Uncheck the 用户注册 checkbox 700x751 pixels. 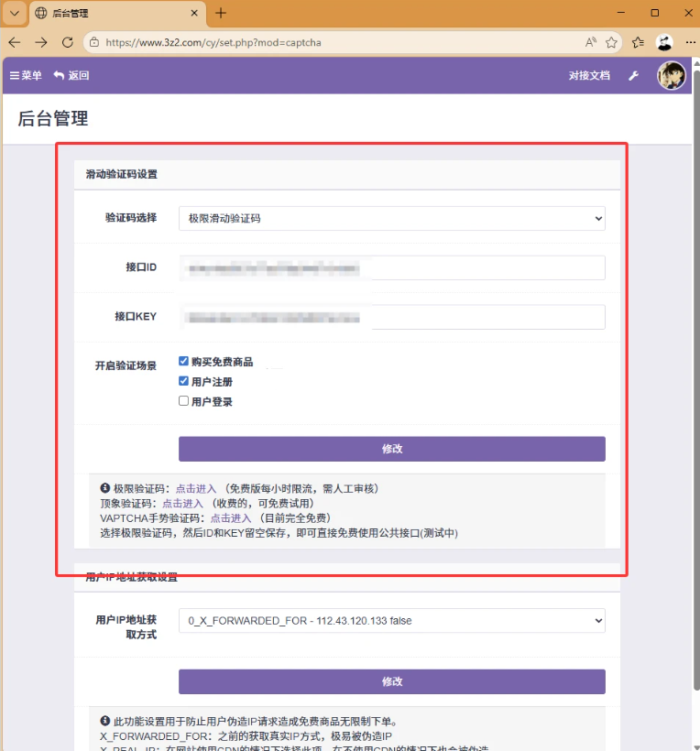tap(183, 381)
